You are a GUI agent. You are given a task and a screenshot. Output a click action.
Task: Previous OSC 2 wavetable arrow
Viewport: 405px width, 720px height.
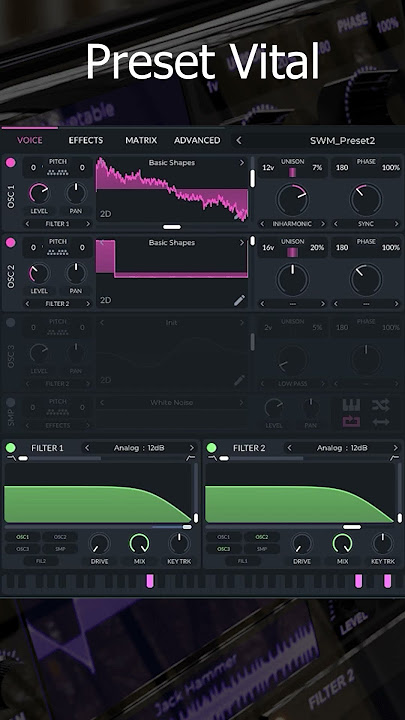(x=101, y=242)
